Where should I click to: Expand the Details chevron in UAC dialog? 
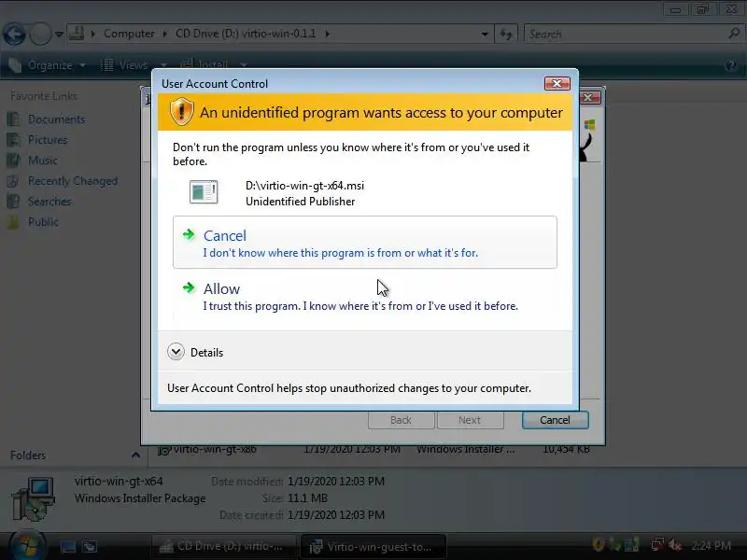tap(176, 352)
